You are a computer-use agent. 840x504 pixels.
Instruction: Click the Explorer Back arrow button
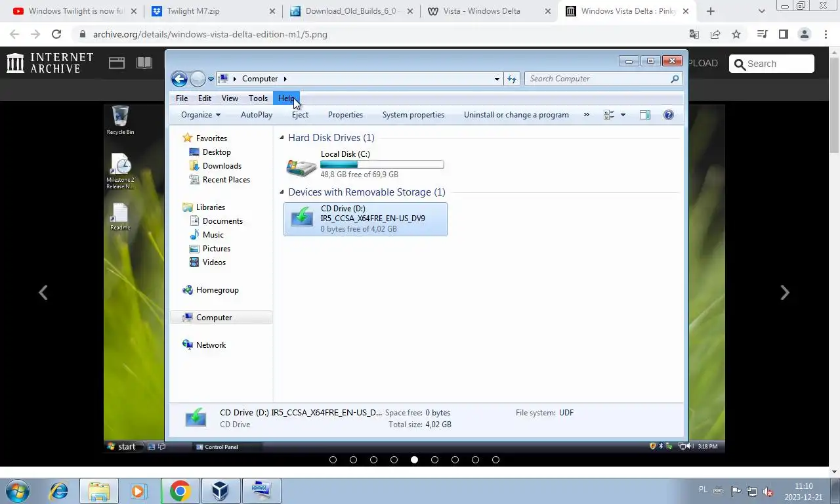[179, 79]
